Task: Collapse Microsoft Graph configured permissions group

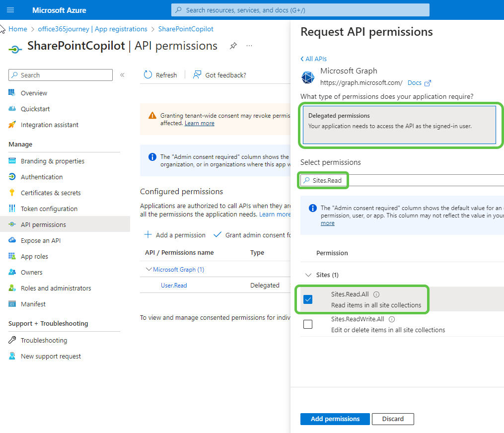Action: click(149, 269)
